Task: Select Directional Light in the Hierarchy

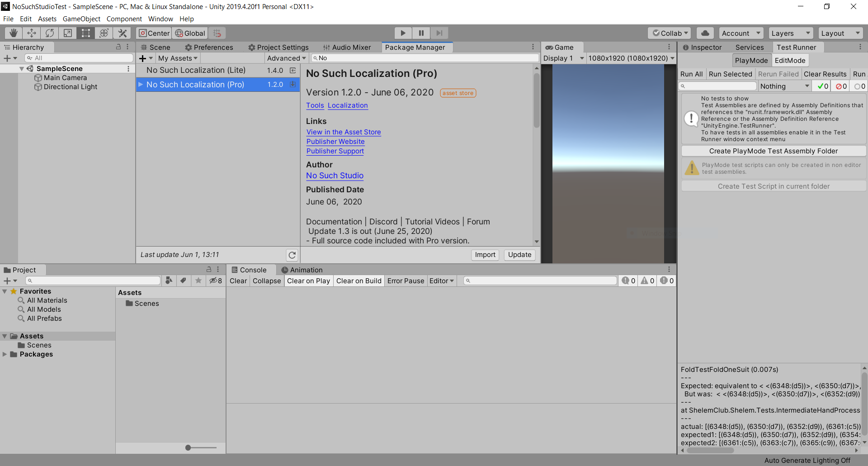Action: 71,87
